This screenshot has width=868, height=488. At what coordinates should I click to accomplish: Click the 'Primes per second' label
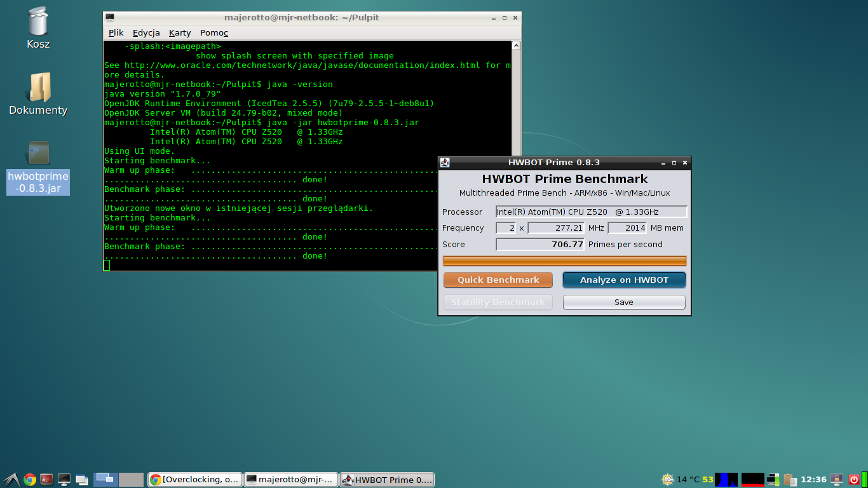pyautogui.click(x=625, y=245)
